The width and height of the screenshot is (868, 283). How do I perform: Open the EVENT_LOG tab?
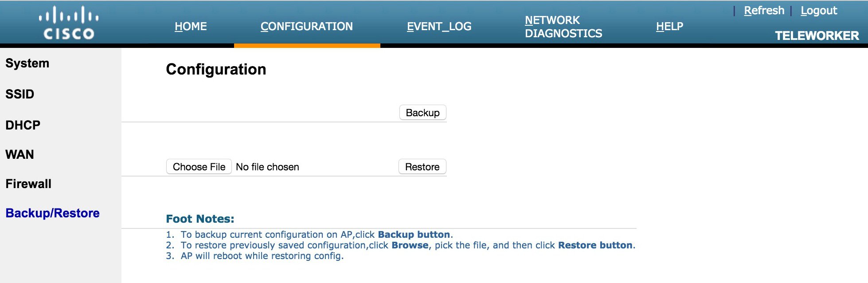click(x=439, y=27)
